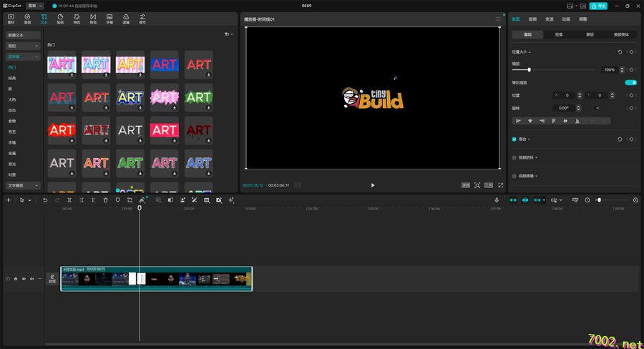Open the Tr filter dropdown above thumbnails
The height and width of the screenshot is (349, 644).
coord(228,34)
